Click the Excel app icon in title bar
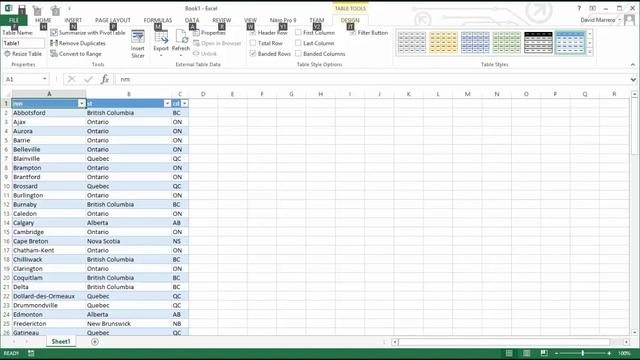Viewport: 640px width, 360px height. 8,8
